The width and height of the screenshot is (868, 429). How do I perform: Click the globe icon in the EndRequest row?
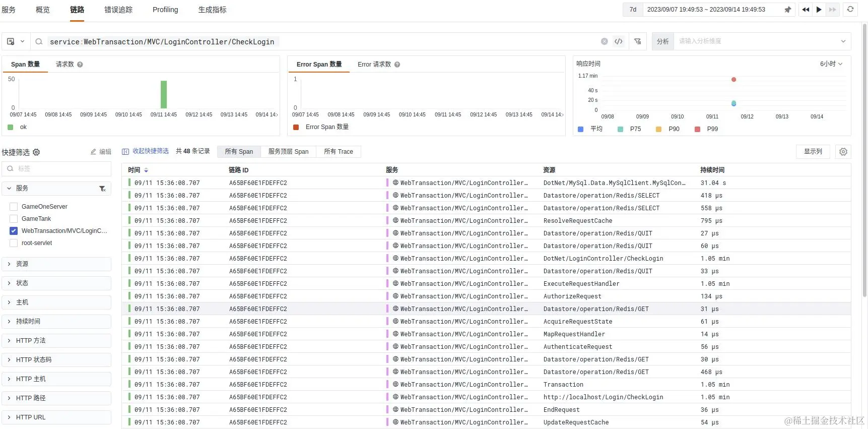[396, 410]
